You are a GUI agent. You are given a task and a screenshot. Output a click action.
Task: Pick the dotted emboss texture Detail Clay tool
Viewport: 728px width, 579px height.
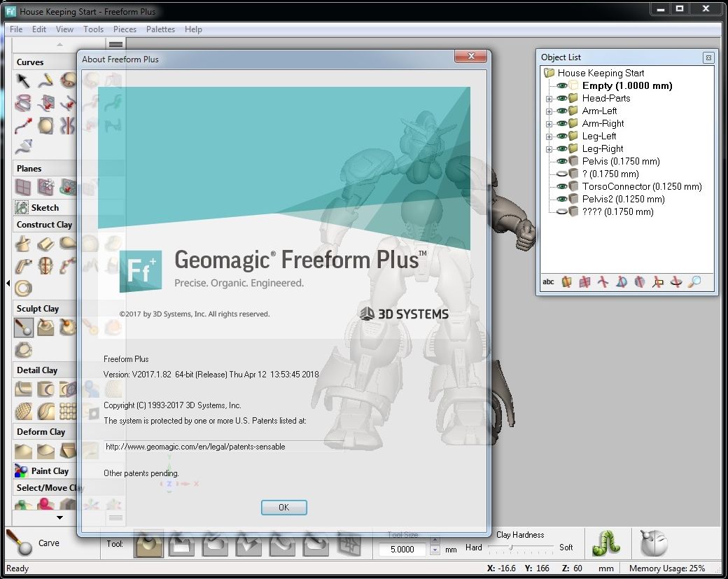coord(22,412)
